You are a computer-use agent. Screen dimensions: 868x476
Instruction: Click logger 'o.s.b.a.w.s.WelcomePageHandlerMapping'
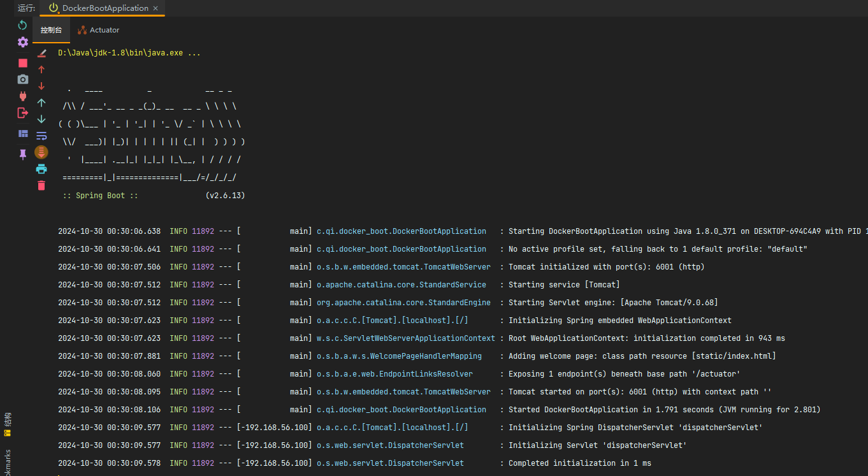click(x=399, y=356)
